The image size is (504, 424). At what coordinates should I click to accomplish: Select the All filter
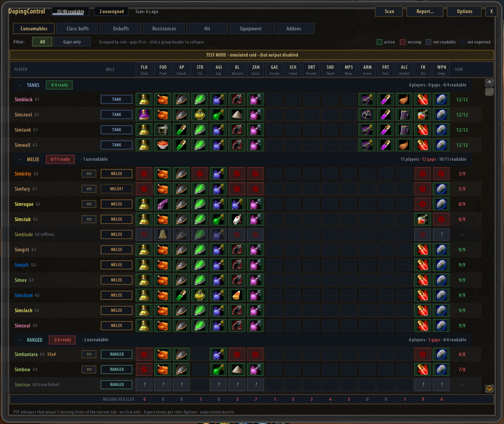coord(42,42)
